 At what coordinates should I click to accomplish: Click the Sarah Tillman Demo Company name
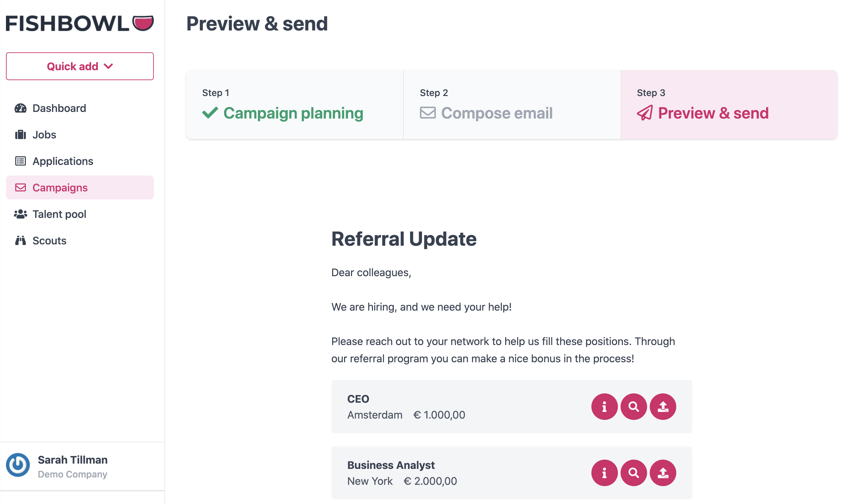72,466
